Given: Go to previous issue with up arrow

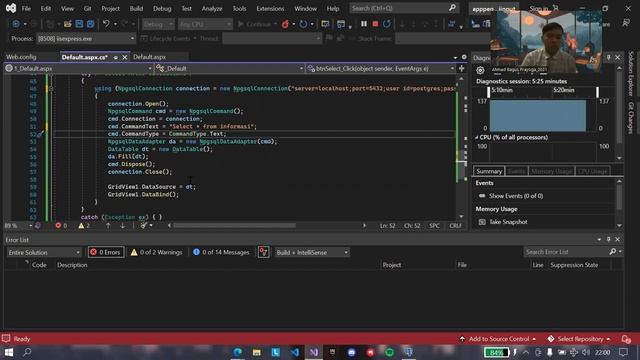Looking at the screenshot, I should click(108, 225).
